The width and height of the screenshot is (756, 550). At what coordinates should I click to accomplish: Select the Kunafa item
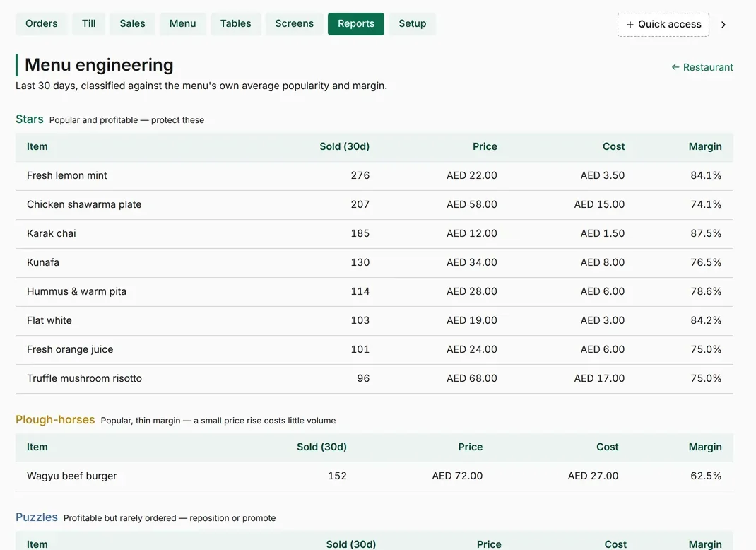coord(43,262)
